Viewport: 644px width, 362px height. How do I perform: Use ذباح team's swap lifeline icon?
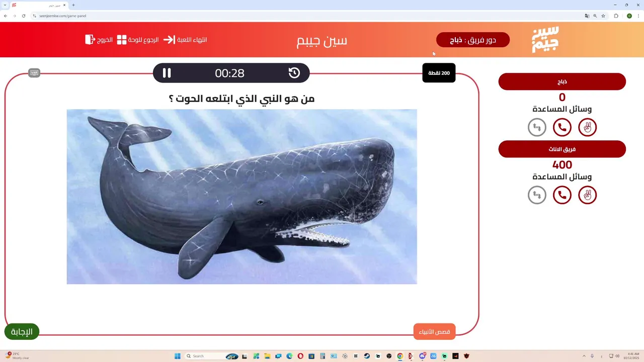pyautogui.click(x=537, y=127)
